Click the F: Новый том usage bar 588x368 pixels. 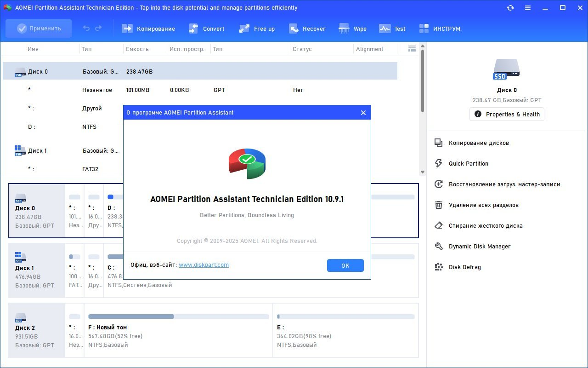pos(178,316)
